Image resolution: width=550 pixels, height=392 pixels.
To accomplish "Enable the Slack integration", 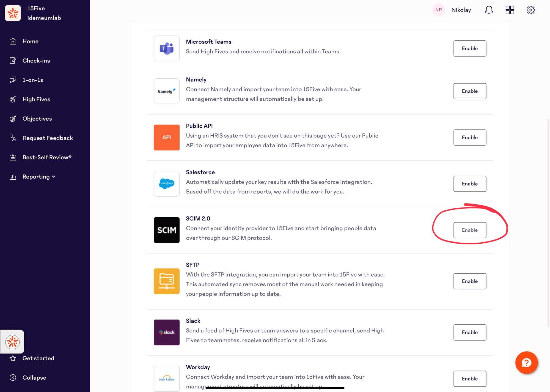I will 470,332.
